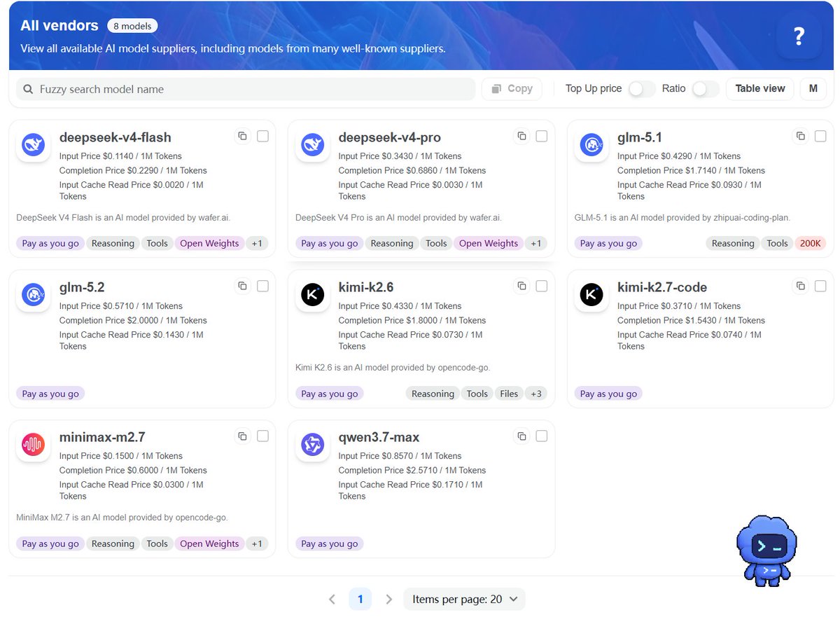
Task: Click the Tools tag on deepseek-v4-pro
Action: point(436,244)
